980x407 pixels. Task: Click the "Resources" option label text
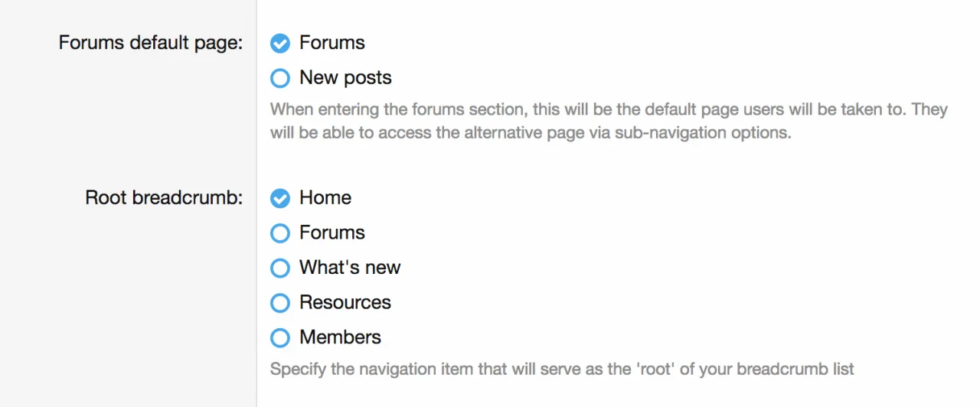pos(345,303)
